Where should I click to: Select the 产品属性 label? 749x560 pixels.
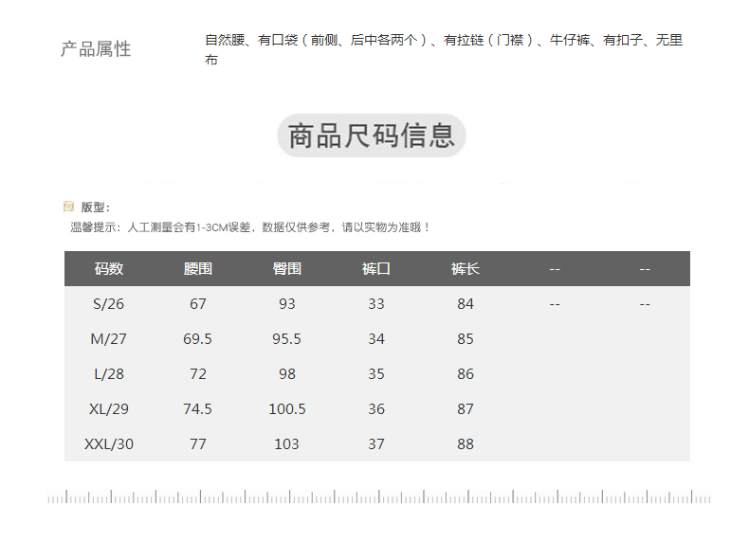point(96,49)
